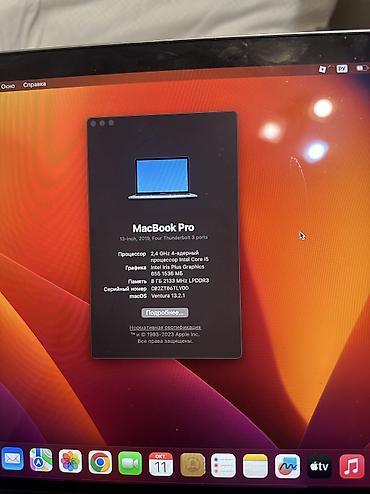
Task: Click the '8 ГБ 2133 MHz LPDDR3' value
Action: point(180,281)
